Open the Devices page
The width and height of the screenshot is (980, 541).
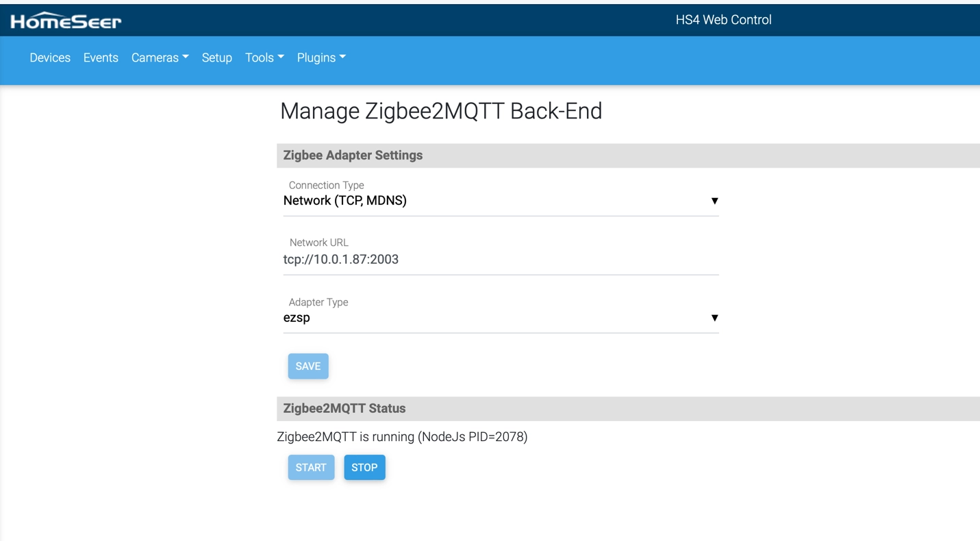50,58
